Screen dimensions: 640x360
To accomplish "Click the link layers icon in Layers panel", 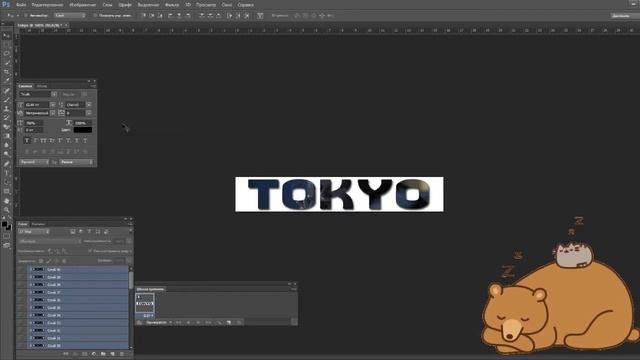I will (66, 354).
